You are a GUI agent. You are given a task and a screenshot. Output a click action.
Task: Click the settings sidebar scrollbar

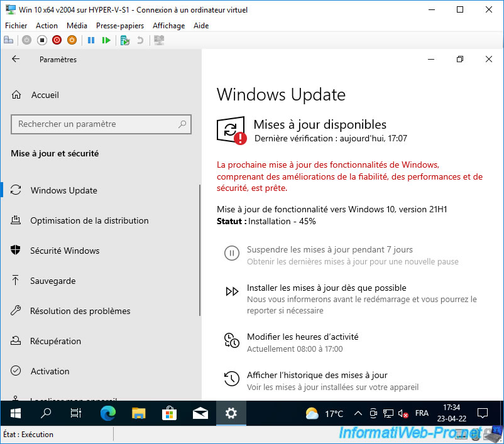click(200, 250)
